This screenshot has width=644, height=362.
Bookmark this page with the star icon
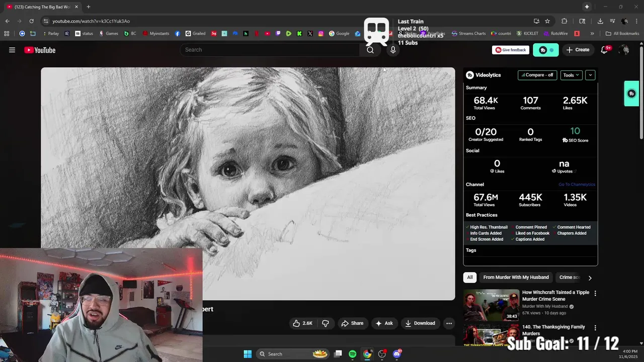click(x=547, y=21)
